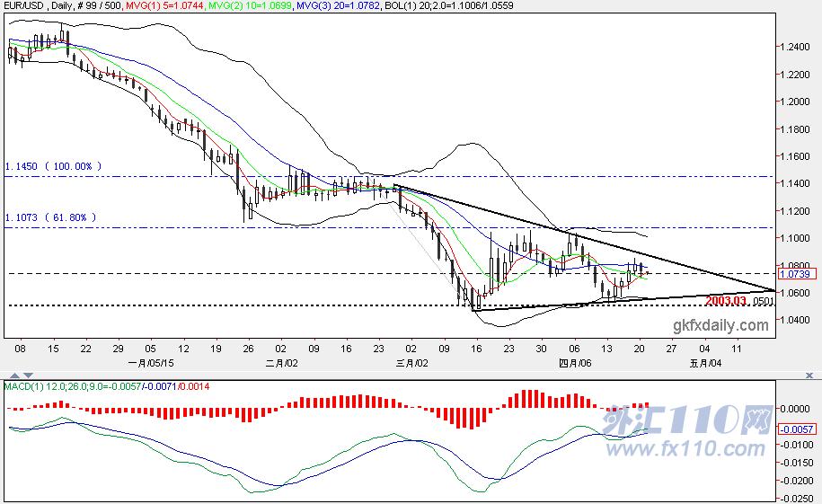Viewport: 822px width, 504px height.
Task: Click the blue -0.0057 MACD value tag
Action: pyautogui.click(x=796, y=429)
